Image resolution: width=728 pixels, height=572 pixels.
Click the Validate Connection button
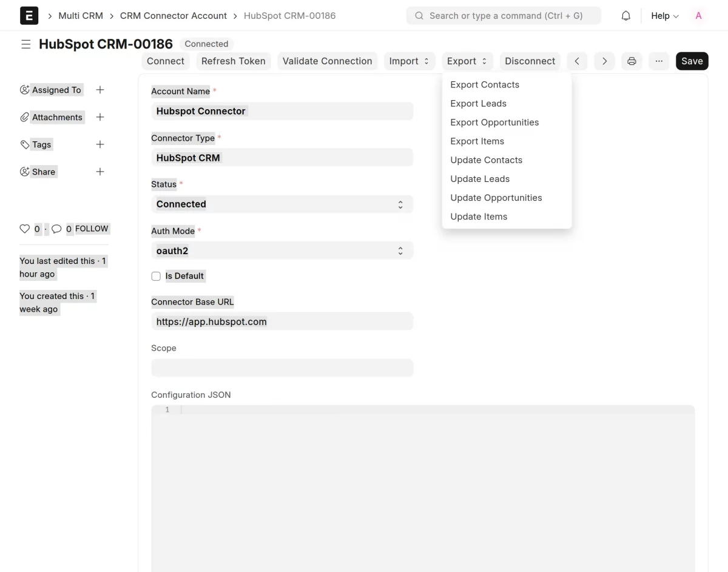[328, 61]
